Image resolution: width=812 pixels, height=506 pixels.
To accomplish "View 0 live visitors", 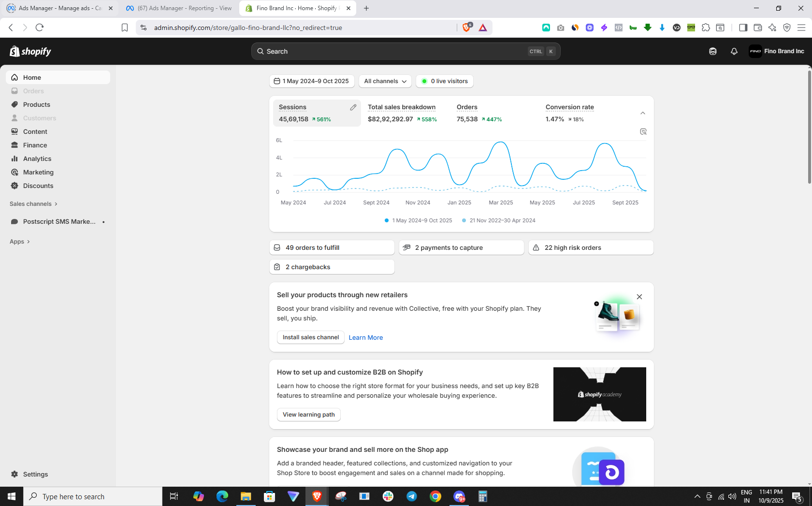I will 445,81.
